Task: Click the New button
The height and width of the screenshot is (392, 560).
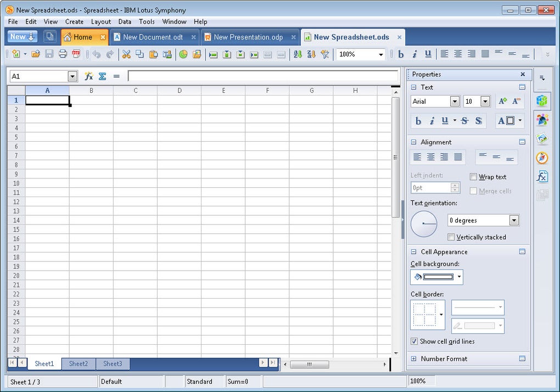Action: [22, 37]
